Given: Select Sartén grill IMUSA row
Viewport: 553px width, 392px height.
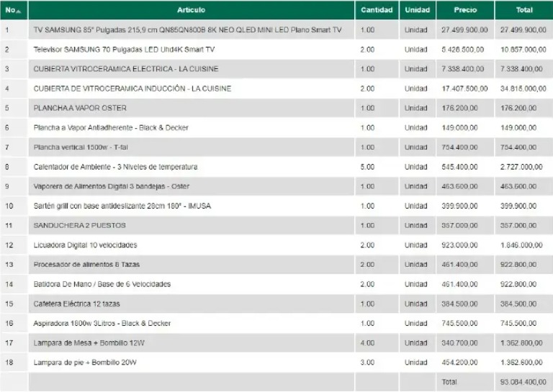Looking at the screenshot, I should 276,206.
